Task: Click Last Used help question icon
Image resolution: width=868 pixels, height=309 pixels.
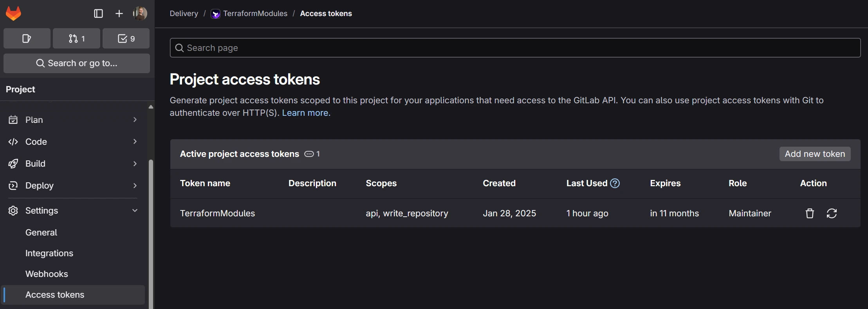Action: pyautogui.click(x=615, y=183)
